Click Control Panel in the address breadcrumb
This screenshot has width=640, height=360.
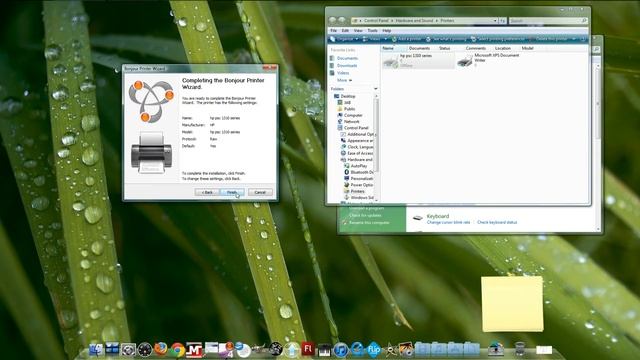(x=376, y=20)
